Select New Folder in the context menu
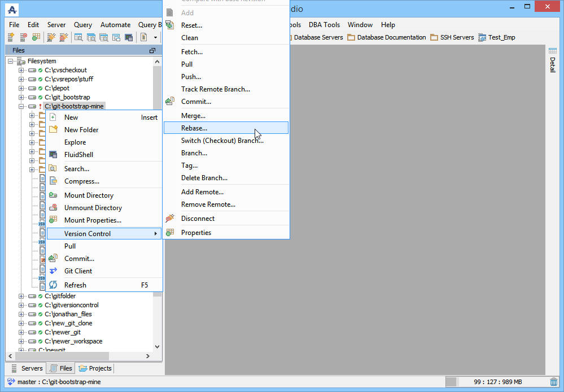 point(104,130)
